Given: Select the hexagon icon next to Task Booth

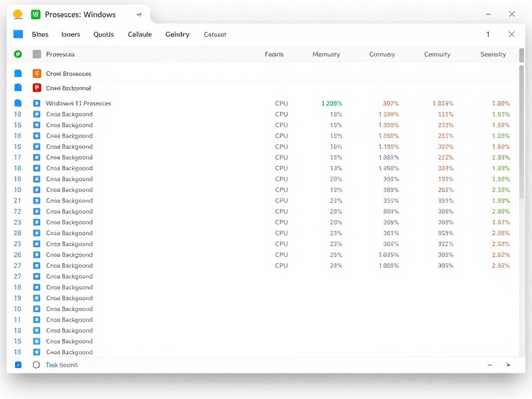Looking at the screenshot, I should pyautogui.click(x=36, y=365).
